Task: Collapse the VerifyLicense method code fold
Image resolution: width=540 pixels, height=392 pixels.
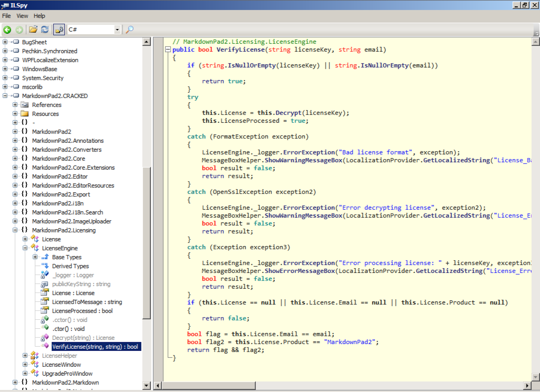Action: click(168, 50)
